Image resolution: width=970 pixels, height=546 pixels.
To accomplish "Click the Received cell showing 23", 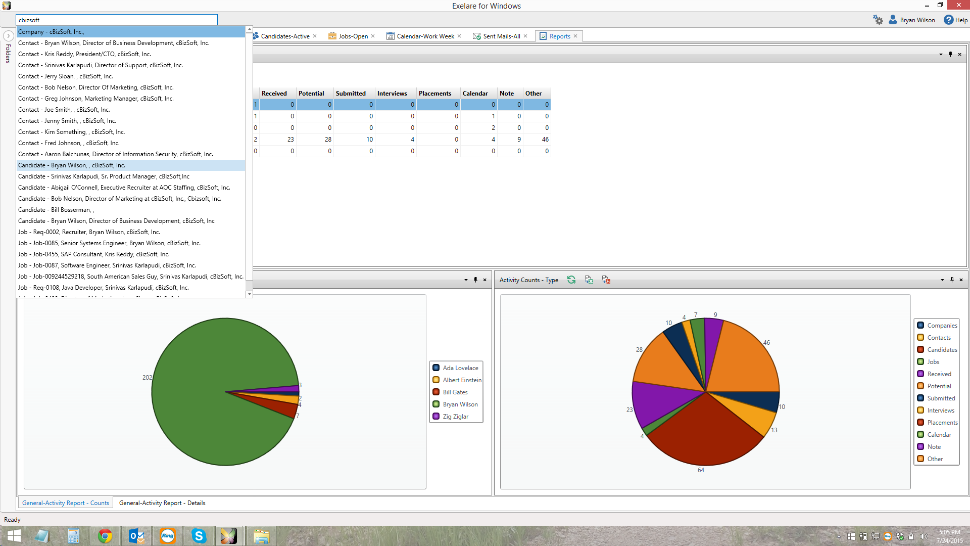I will (277, 140).
